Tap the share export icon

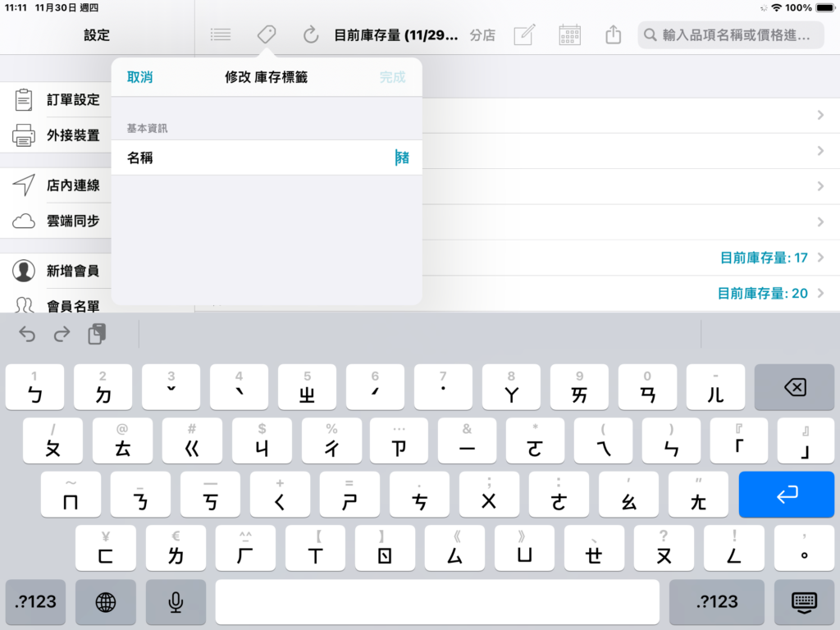[x=614, y=34]
